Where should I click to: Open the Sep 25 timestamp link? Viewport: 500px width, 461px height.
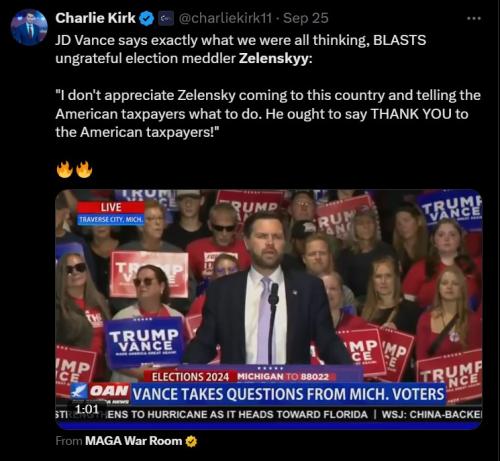pyautogui.click(x=306, y=18)
